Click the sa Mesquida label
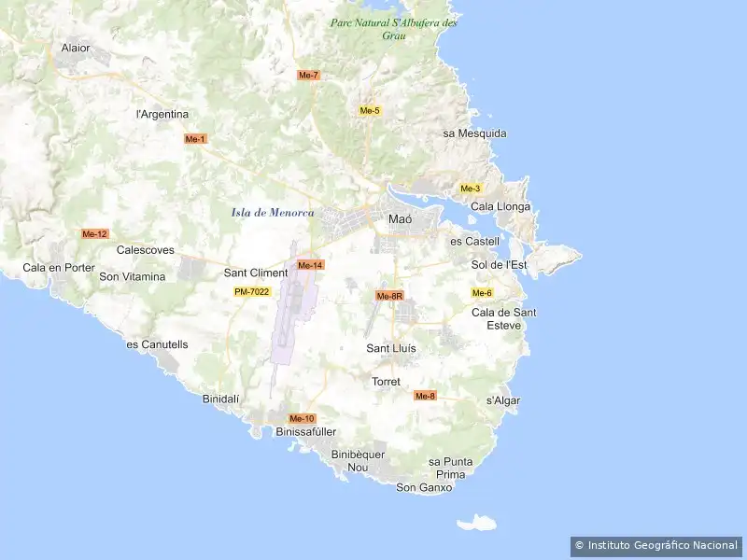This screenshot has width=747, height=560. pyautogui.click(x=474, y=133)
